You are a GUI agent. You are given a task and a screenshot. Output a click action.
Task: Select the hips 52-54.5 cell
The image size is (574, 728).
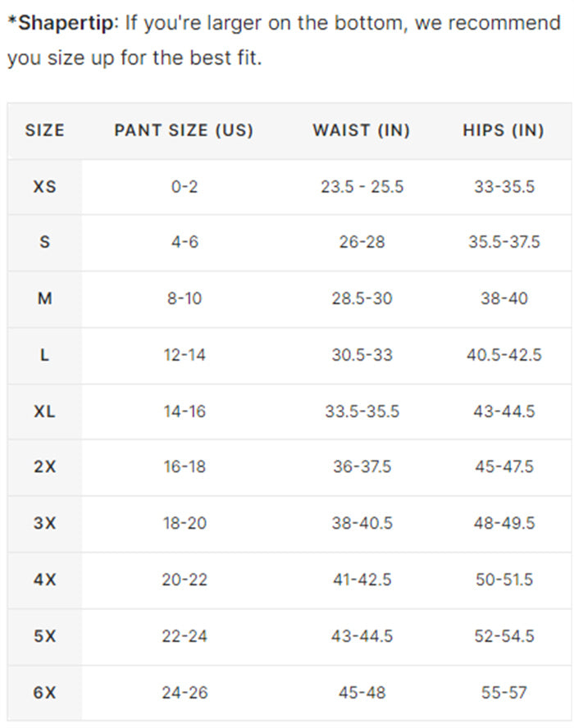point(503,636)
